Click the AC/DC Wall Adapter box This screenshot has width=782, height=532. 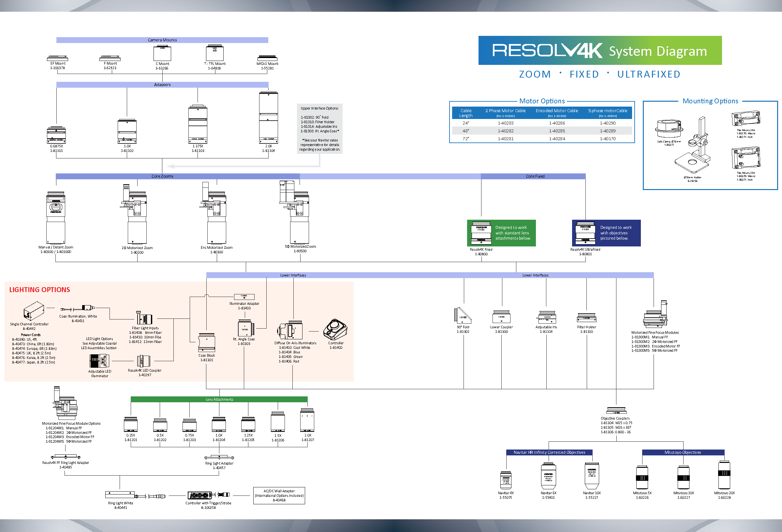(x=279, y=495)
